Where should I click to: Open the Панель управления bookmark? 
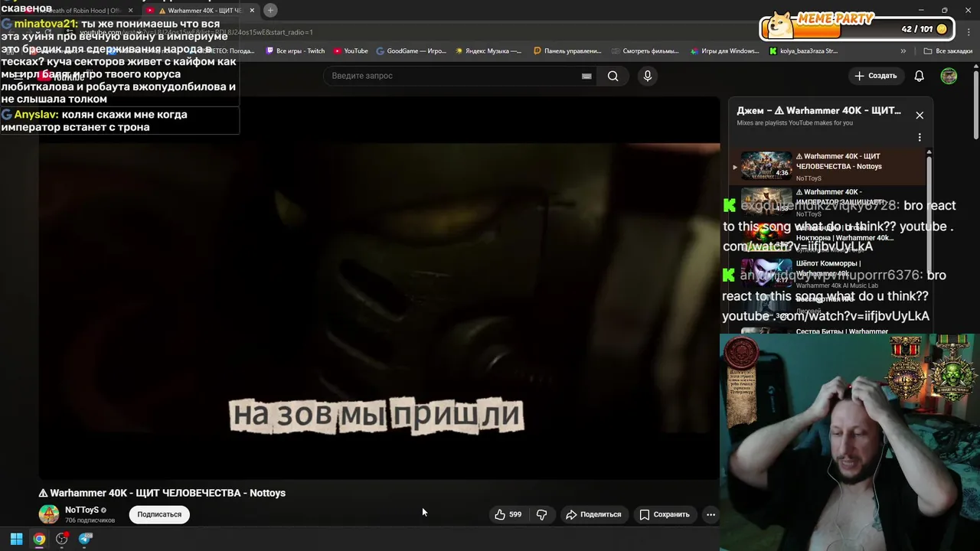[567, 51]
